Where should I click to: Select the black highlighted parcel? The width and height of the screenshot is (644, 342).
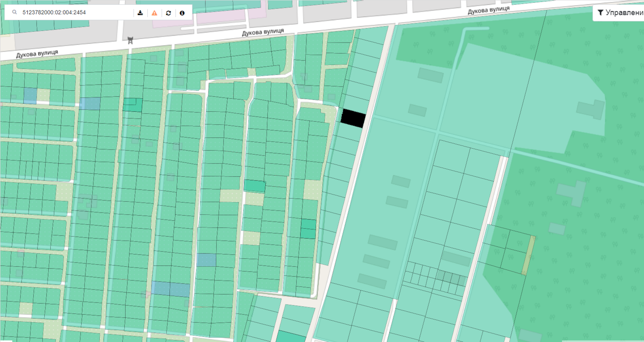pos(353,118)
